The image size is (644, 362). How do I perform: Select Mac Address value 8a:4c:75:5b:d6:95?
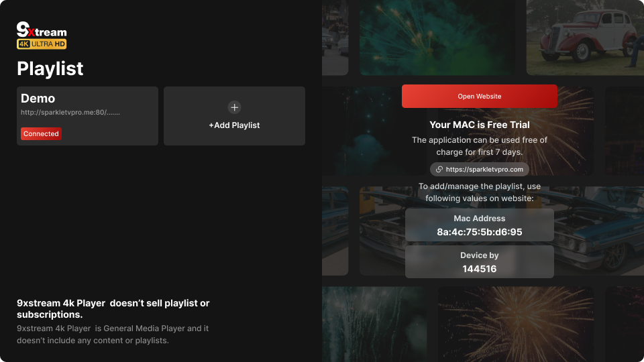(479, 232)
